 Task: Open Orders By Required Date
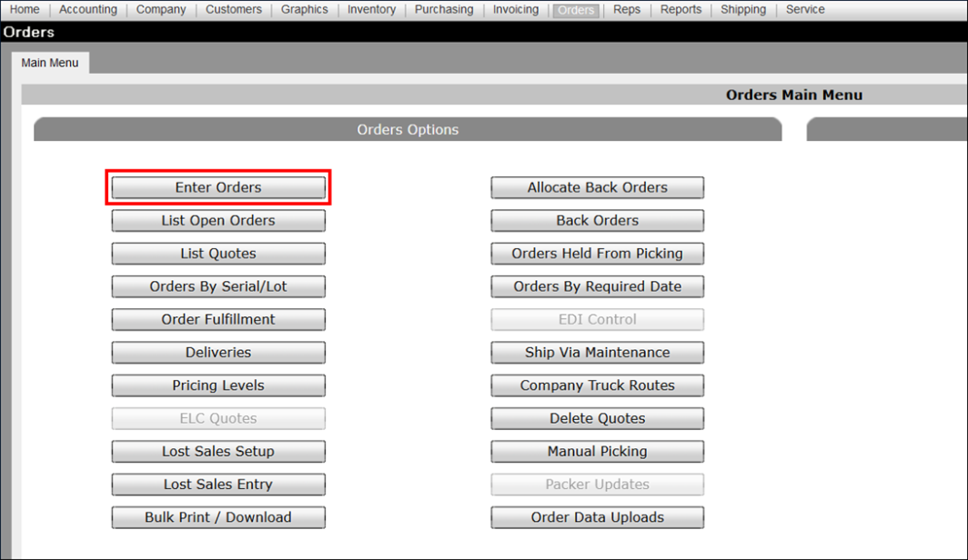598,286
